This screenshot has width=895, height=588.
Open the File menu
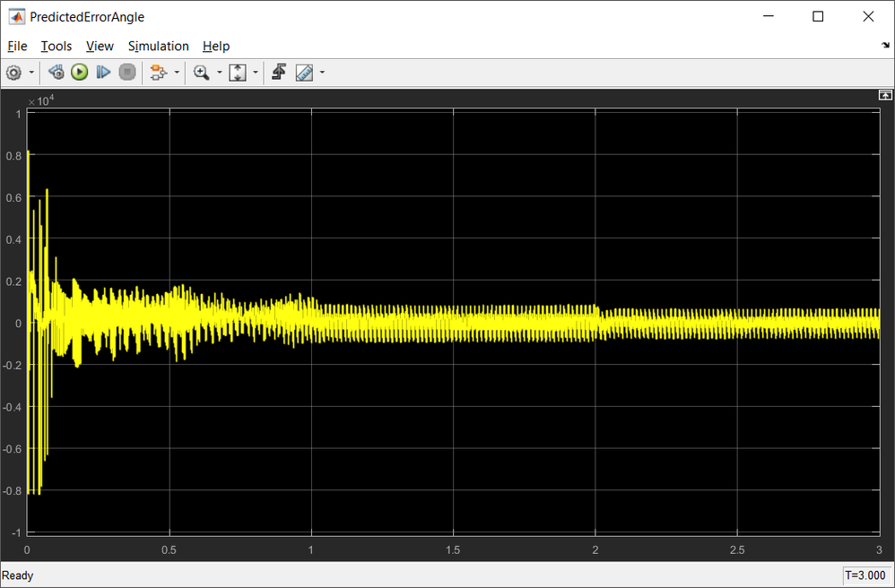point(17,47)
